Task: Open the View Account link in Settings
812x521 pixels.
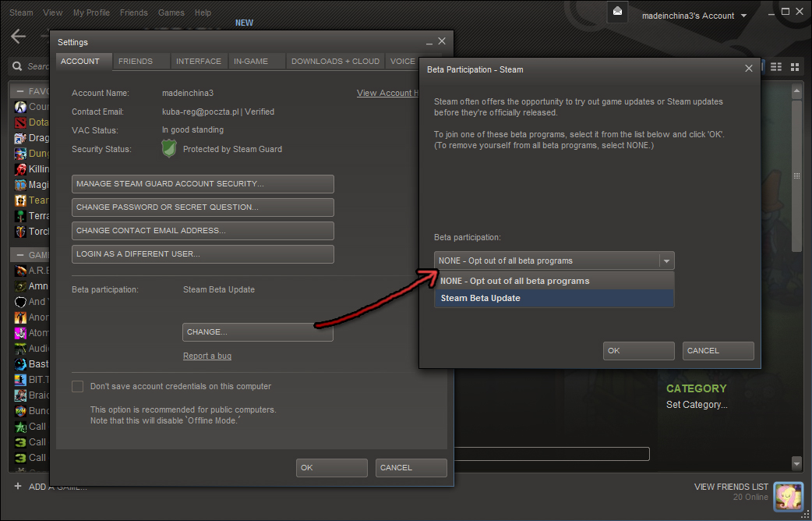Action: (388, 93)
